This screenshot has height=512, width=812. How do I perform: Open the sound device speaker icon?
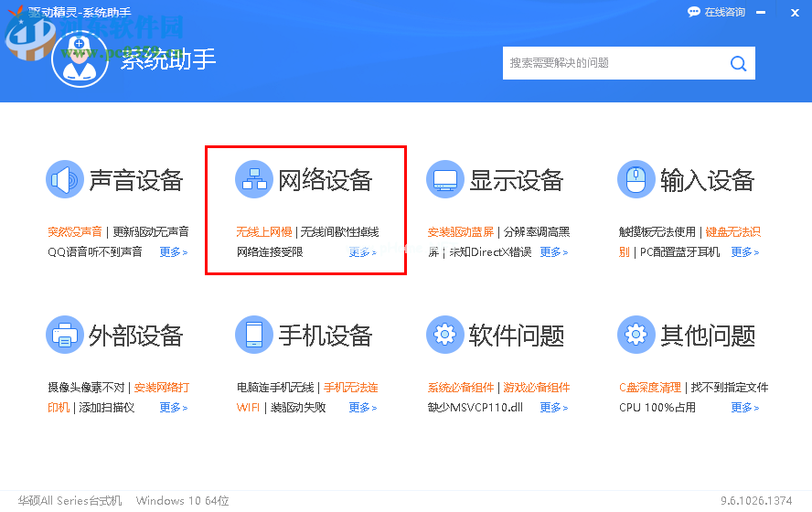[65, 179]
